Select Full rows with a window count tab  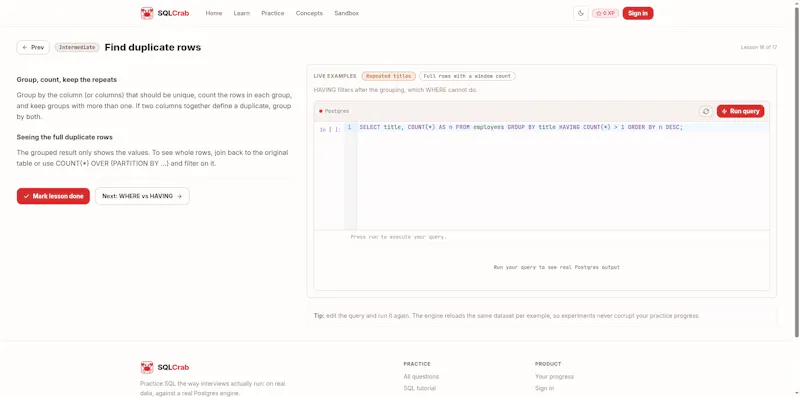point(467,76)
